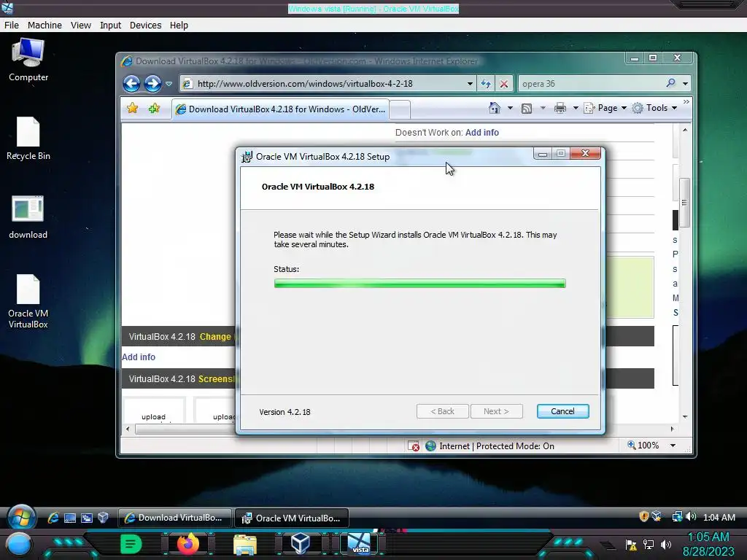This screenshot has width=747, height=560.
Task: Open VirtualBox cube on host taskbar
Action: tap(301, 543)
